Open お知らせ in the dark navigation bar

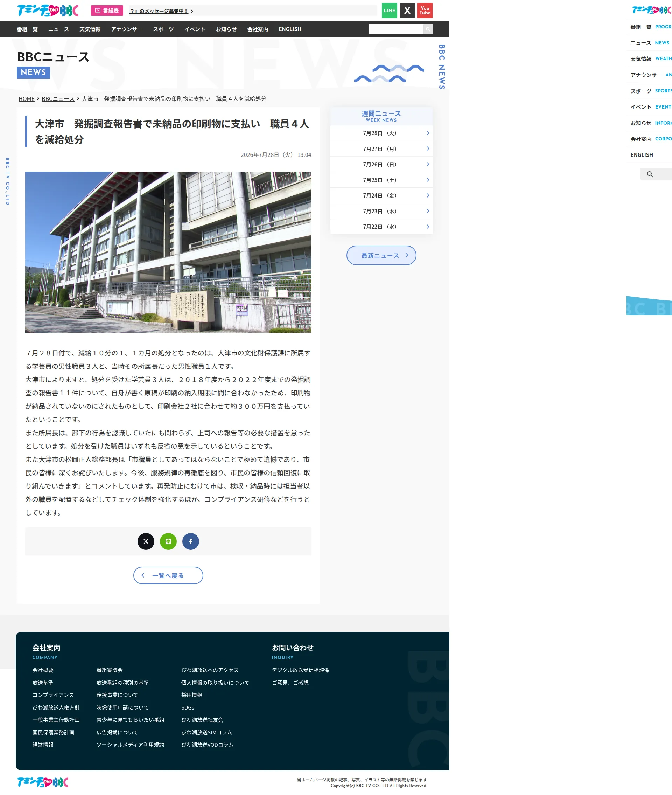(x=226, y=29)
